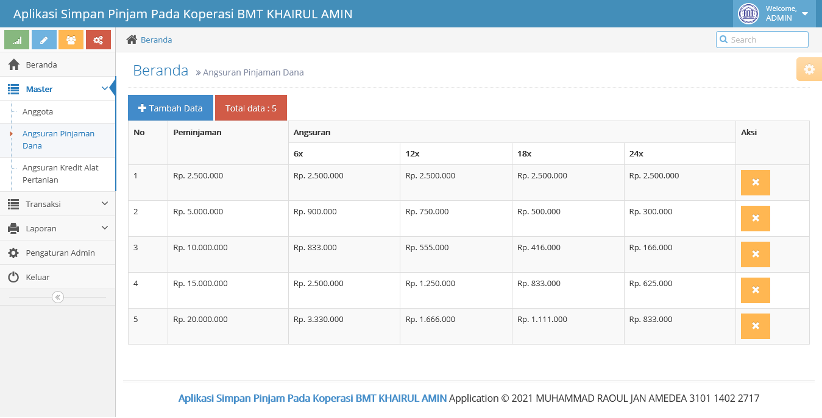Click the green chart shortcut icon
822x418 pixels.
[16, 40]
